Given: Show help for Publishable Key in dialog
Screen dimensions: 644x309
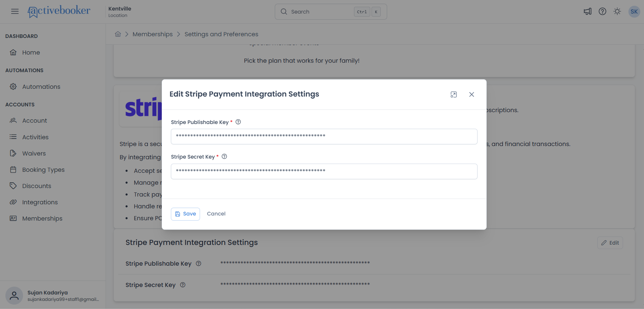Looking at the screenshot, I should tap(238, 122).
